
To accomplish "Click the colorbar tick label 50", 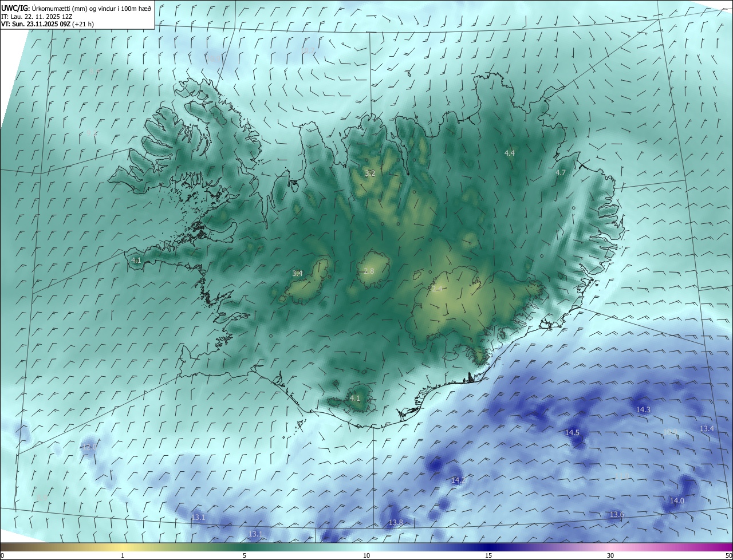I will (x=728, y=555).
